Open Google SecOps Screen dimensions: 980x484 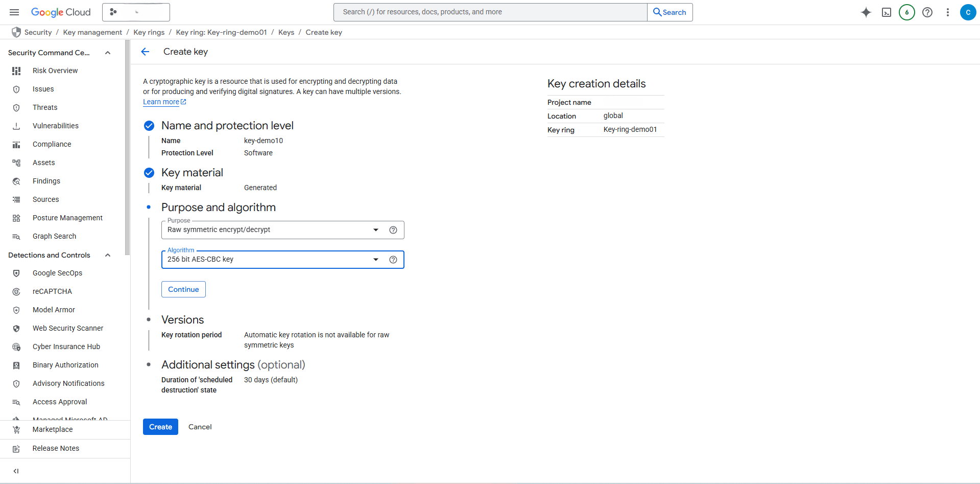58,273
